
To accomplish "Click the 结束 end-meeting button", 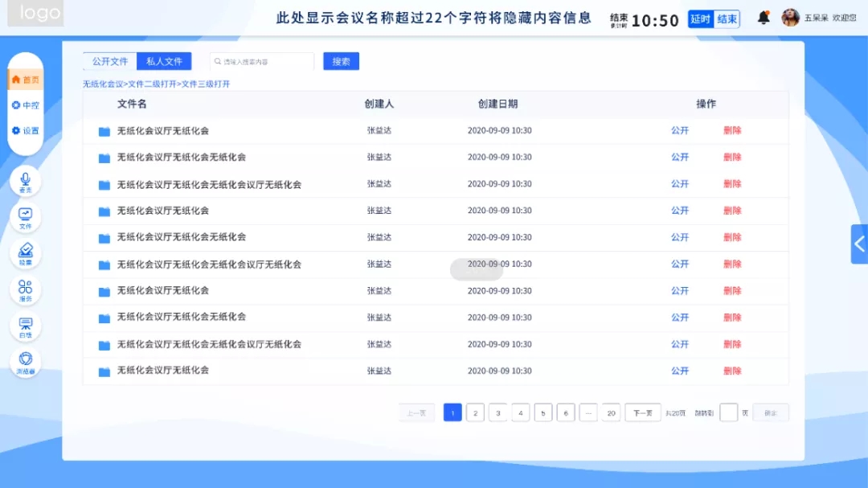I will point(727,18).
